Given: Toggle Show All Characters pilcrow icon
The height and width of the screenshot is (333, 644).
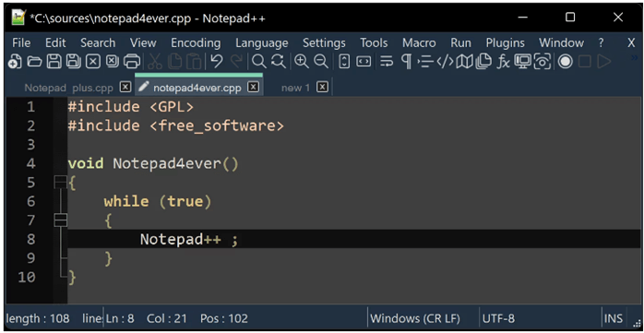Looking at the screenshot, I should [x=406, y=62].
